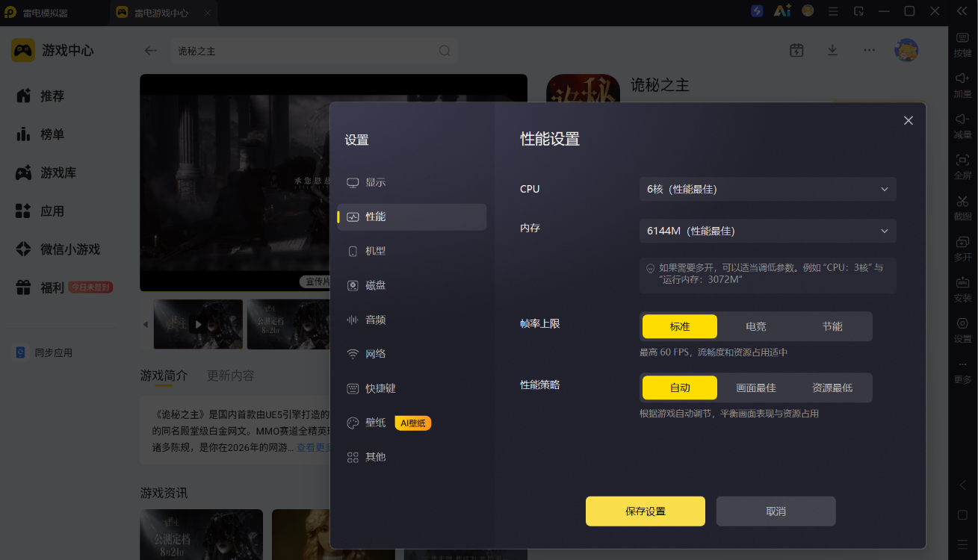Image resolution: width=978 pixels, height=560 pixels.
Task: Open the AI assistant icon in title bar
Action: click(782, 11)
